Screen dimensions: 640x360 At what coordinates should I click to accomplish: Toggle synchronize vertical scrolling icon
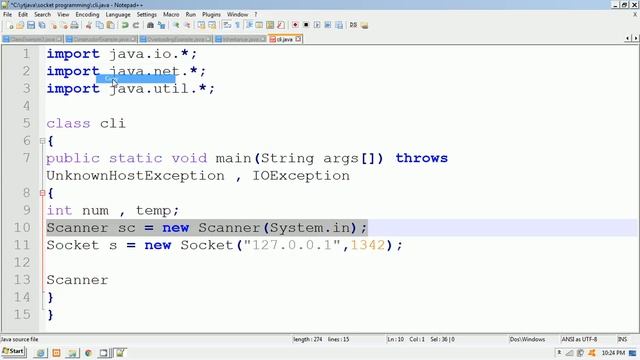201,25
